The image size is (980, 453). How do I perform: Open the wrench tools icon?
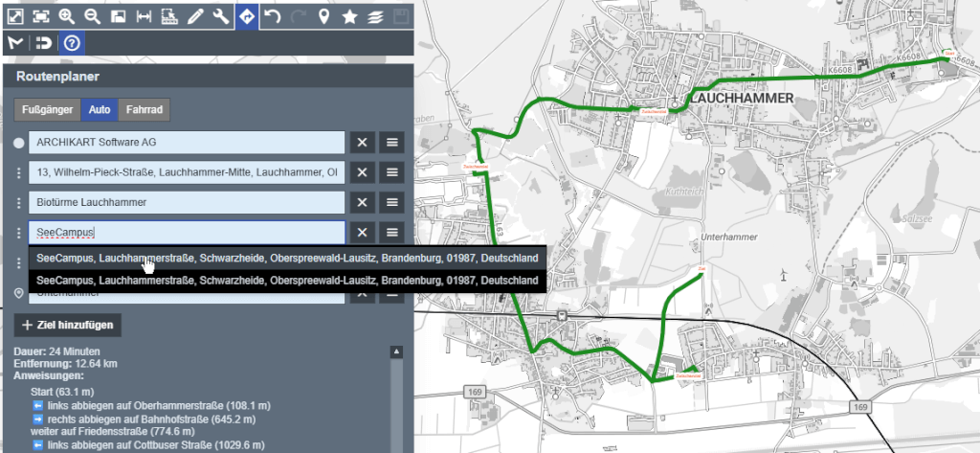(x=221, y=17)
